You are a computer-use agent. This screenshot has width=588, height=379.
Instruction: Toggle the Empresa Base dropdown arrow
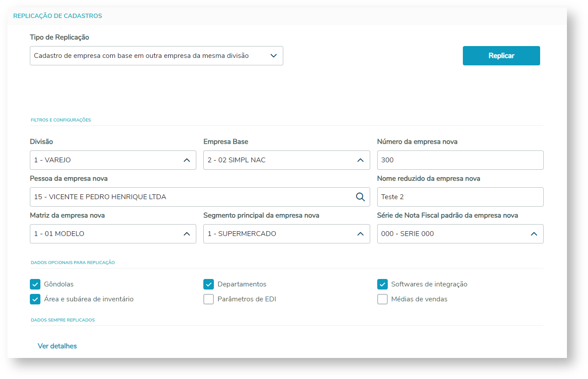coord(360,160)
